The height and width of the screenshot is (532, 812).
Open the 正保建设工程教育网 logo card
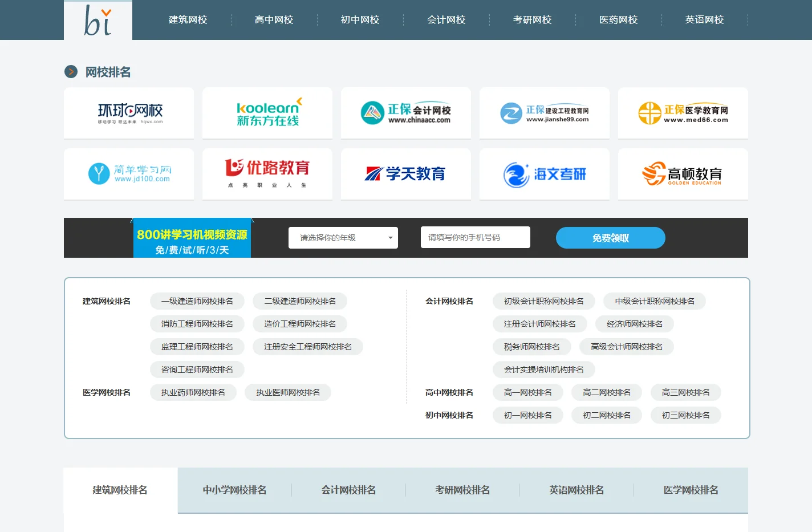click(x=545, y=113)
